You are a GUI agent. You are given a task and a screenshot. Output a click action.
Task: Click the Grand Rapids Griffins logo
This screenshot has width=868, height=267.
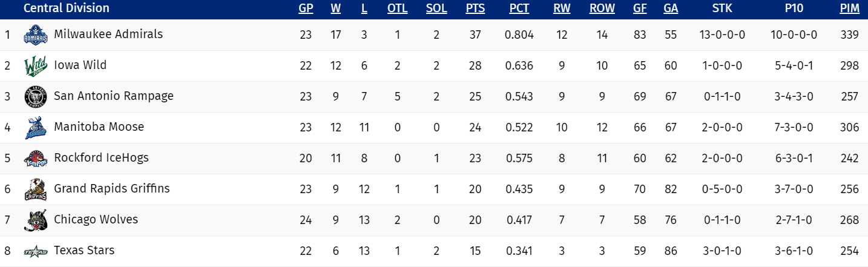[x=36, y=190]
